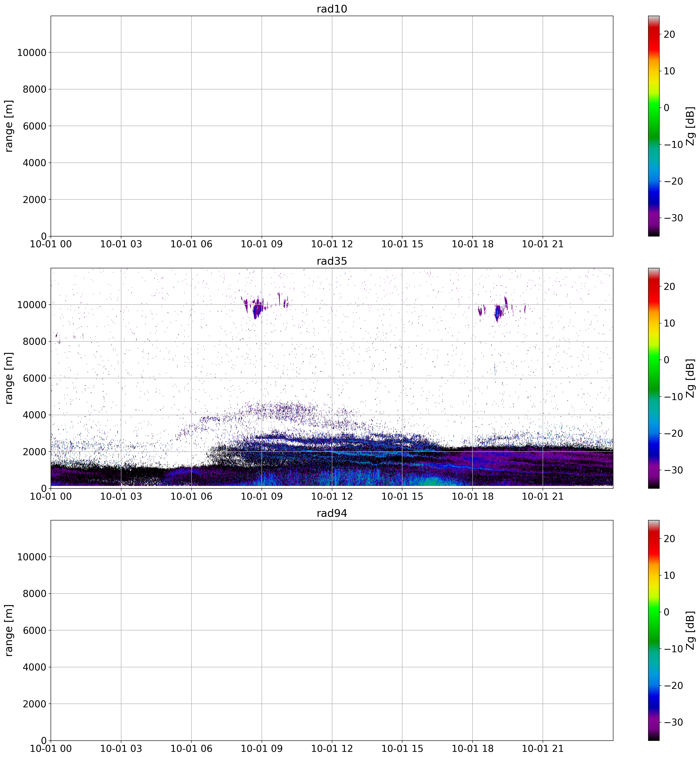Click the '10-01 18' tick label under rad10
This screenshot has height=758, width=700.
click(x=472, y=245)
